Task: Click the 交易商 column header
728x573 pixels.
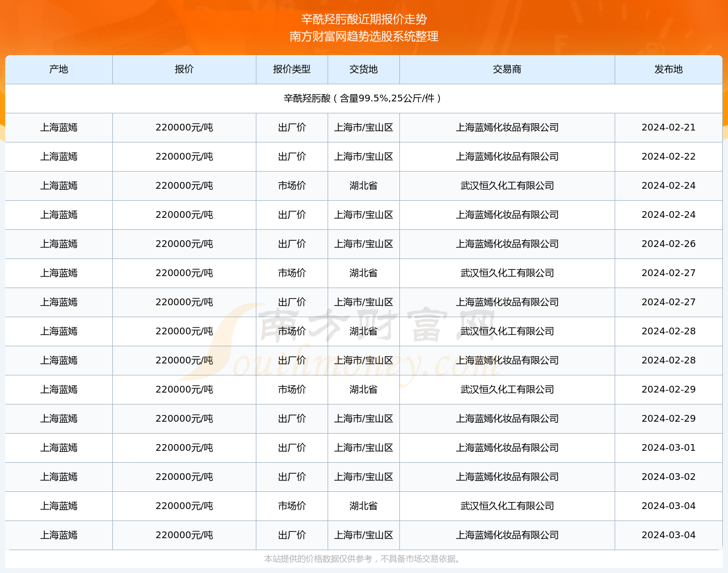Action: 507,69
